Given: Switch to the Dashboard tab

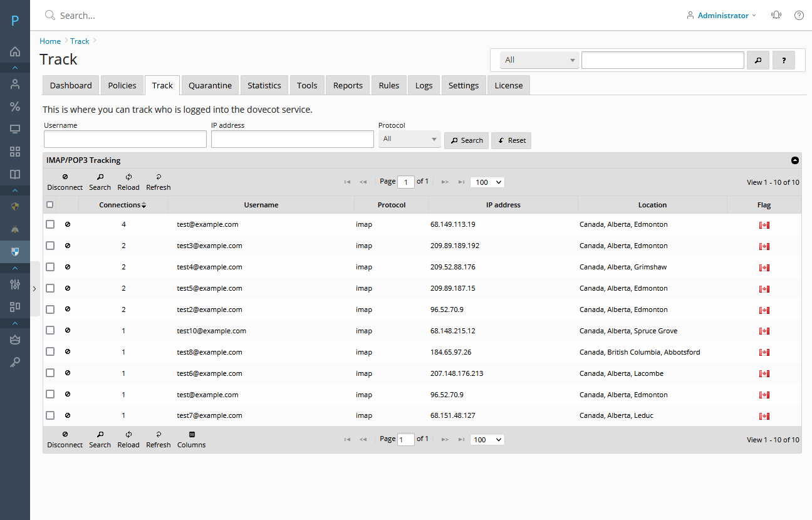Looking at the screenshot, I should (x=71, y=85).
